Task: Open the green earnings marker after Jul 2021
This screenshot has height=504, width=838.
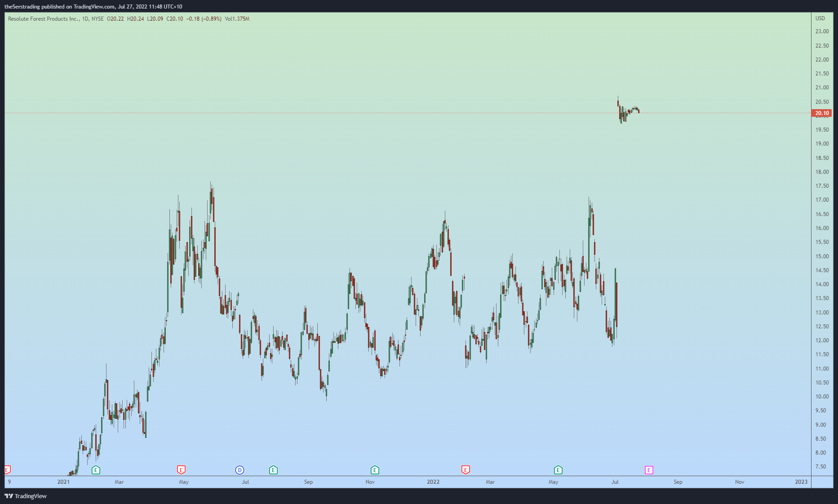Action: coord(273,470)
